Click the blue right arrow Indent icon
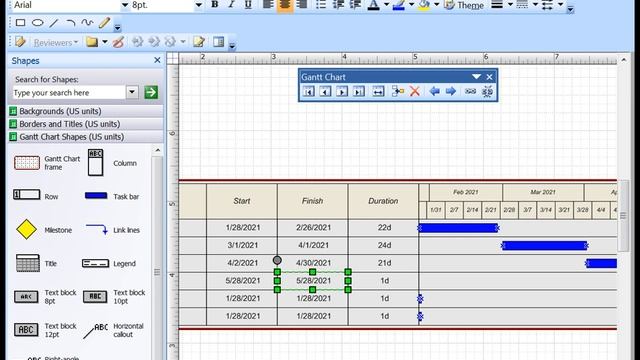The image size is (640, 360). pos(451,91)
